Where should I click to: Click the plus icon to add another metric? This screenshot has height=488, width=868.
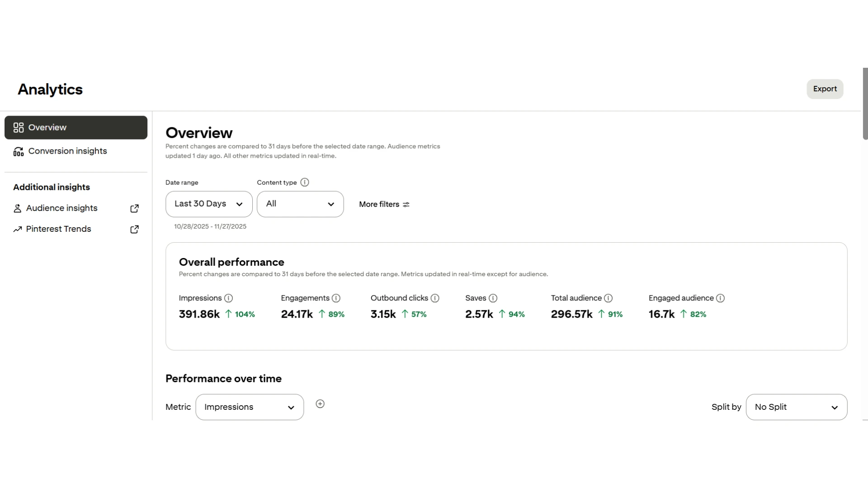320,404
